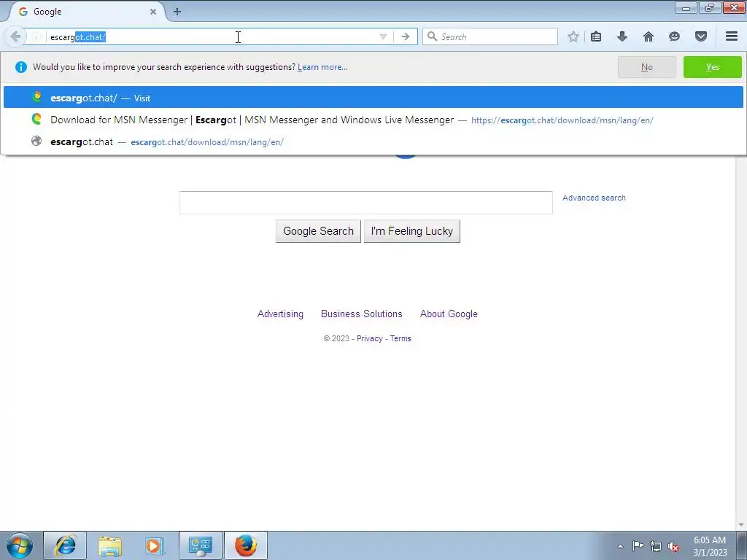Open the chat smiley icon
Image resolution: width=747 pixels, height=560 pixels.
[x=674, y=36]
